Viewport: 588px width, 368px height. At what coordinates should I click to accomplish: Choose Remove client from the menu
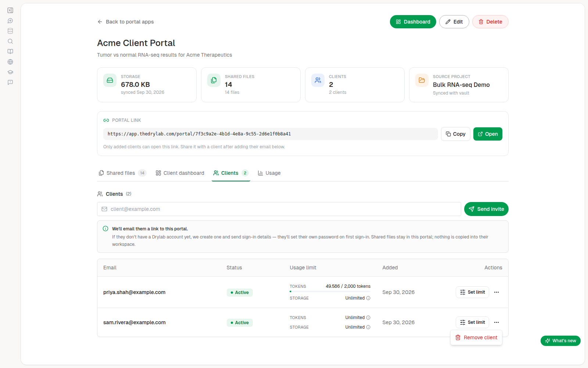pos(476,337)
